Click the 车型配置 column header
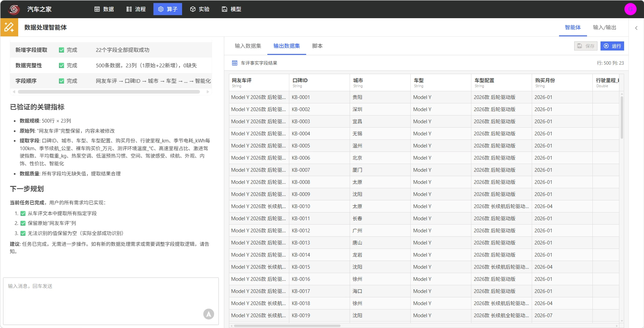Image resolution: width=644 pixels, height=328 pixels. pos(502,83)
